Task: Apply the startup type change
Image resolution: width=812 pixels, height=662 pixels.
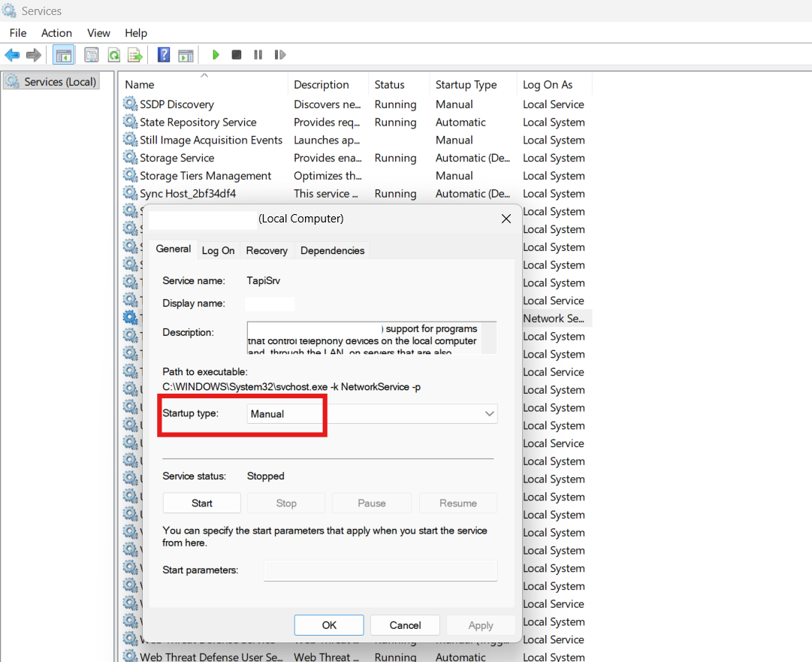Action: coord(480,624)
